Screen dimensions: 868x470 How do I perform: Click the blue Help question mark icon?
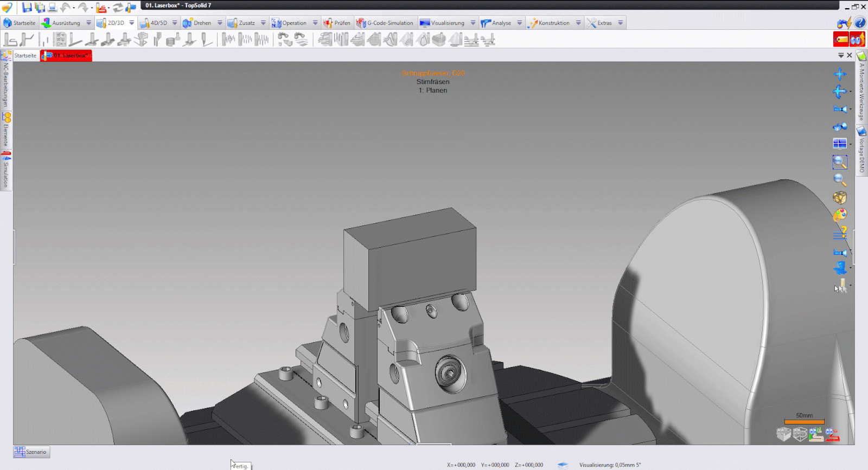[x=860, y=22]
